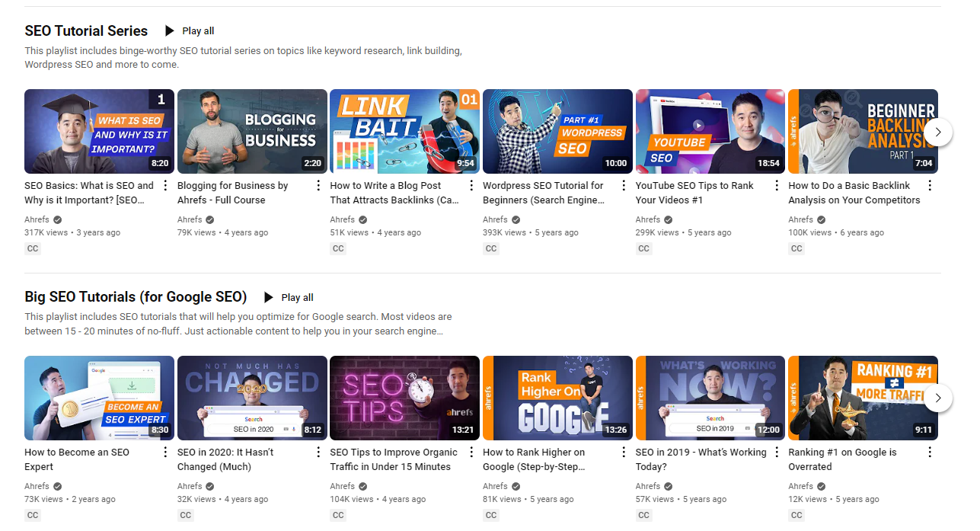Open more options for Blogging for Business video

[318, 186]
